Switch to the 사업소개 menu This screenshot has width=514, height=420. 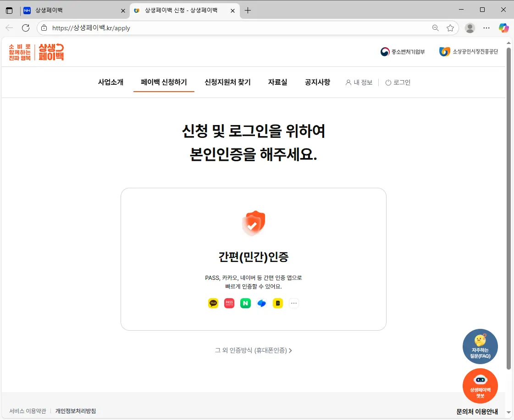(x=111, y=82)
